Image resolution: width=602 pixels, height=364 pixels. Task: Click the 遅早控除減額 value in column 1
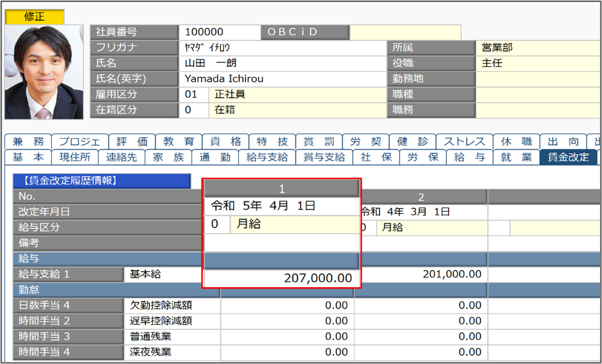pos(287,321)
